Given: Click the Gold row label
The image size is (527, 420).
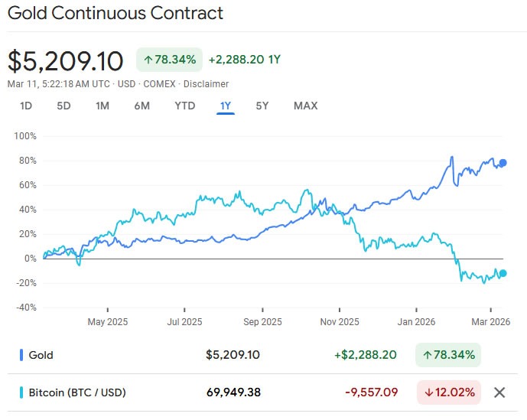Looking at the screenshot, I should 41,355.
